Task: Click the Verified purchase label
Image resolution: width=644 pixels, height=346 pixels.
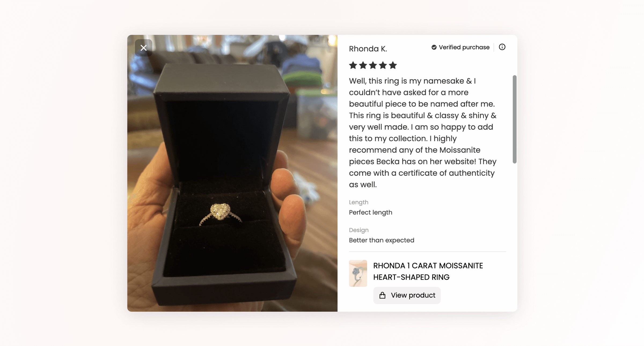Action: (x=464, y=47)
